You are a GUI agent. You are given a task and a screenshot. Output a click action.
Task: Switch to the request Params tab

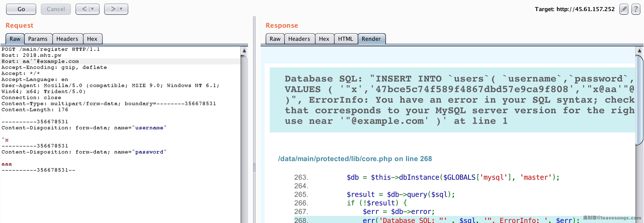[38, 39]
